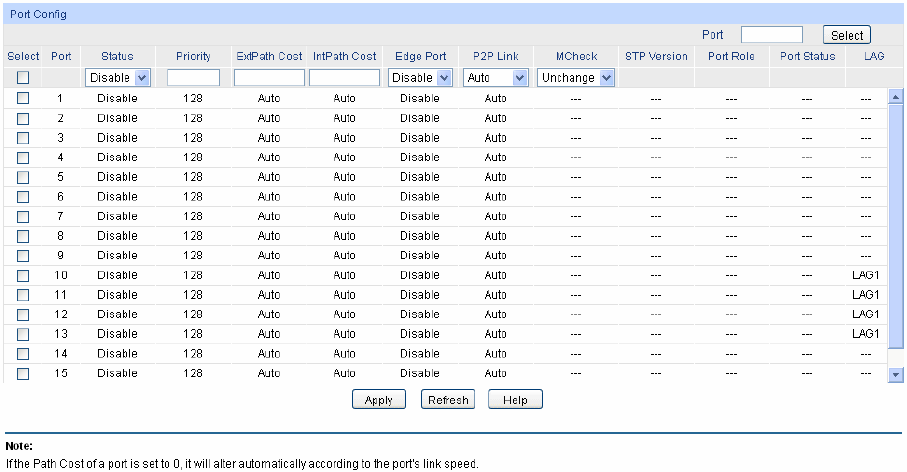Viewport: 907px width, 472px height.
Task: Click the ExtPath Cost input field
Action: point(269,77)
